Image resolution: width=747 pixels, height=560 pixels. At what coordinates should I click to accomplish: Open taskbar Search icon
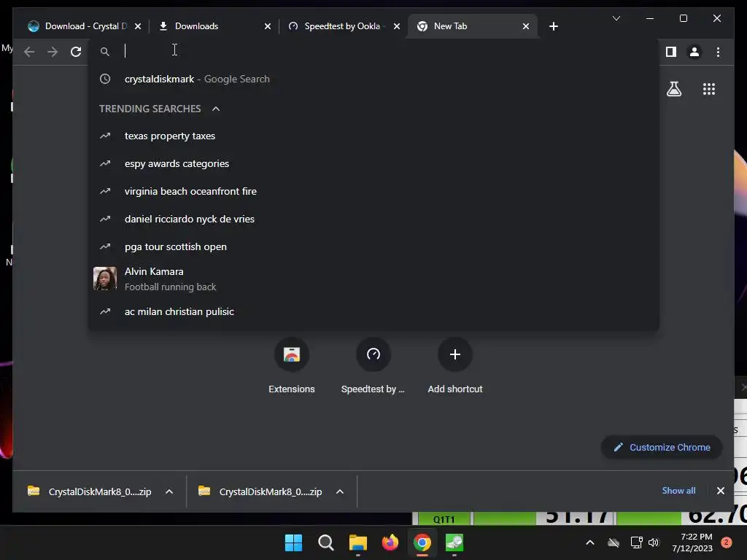tap(326, 542)
